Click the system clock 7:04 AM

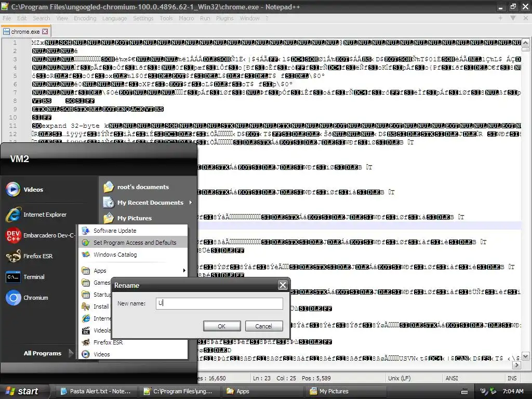click(513, 391)
